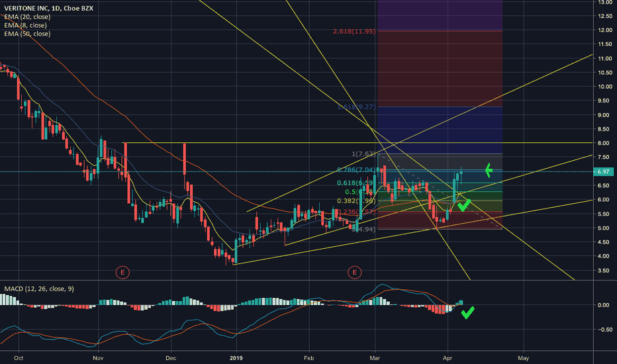Click the 3.50 price scale label

point(605,271)
